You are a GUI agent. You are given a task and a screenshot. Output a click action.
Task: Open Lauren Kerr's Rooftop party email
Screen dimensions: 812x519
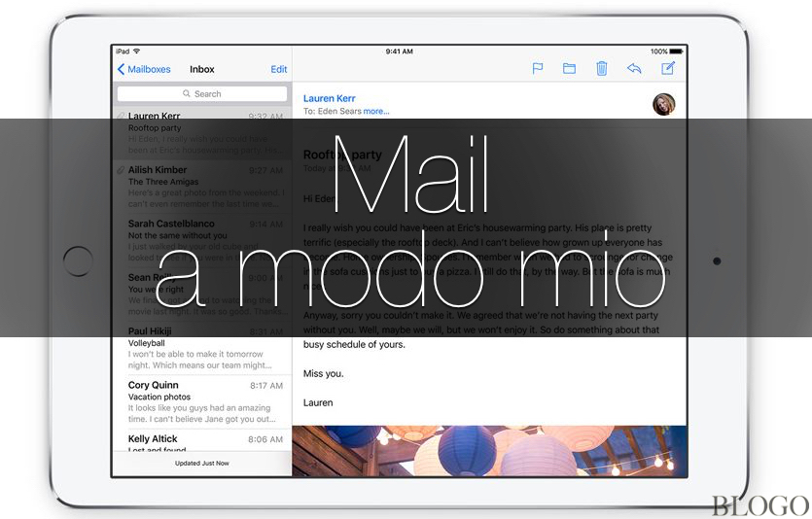point(202,132)
